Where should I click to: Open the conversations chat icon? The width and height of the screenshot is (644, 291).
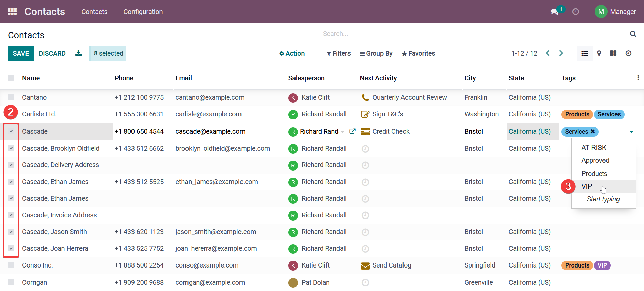(x=554, y=12)
